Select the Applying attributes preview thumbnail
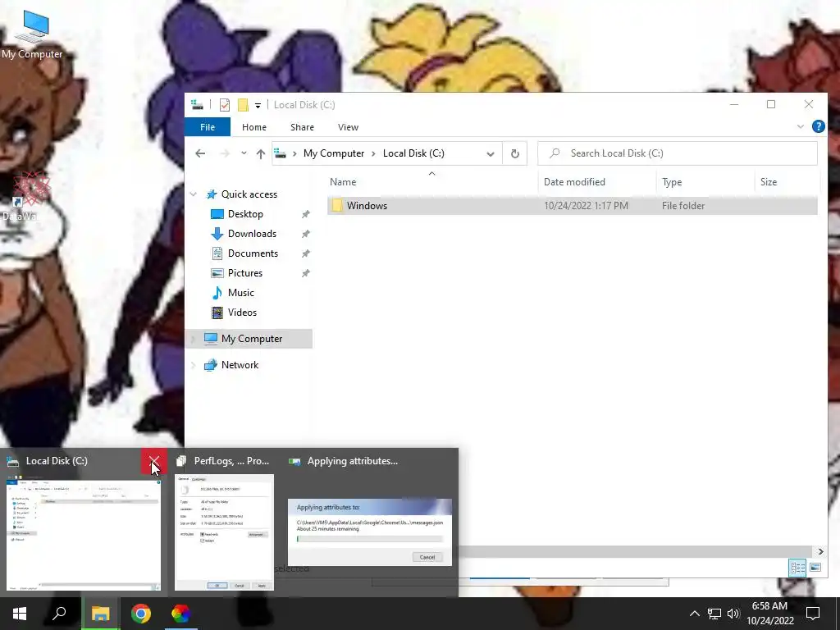The image size is (840, 630). coord(370,532)
